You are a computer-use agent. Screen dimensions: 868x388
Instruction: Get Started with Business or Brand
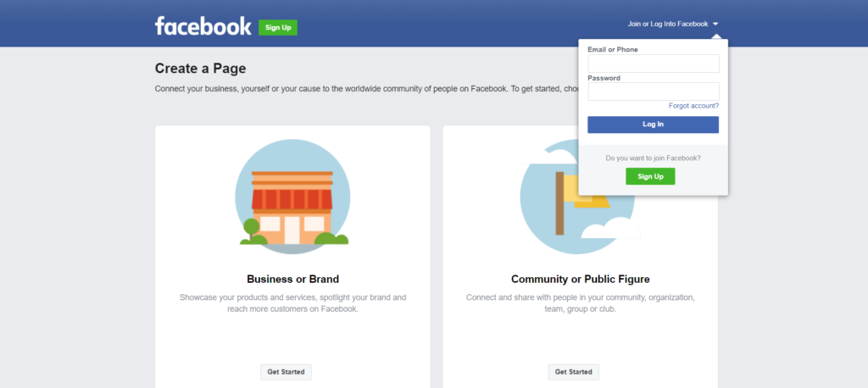[x=286, y=372]
